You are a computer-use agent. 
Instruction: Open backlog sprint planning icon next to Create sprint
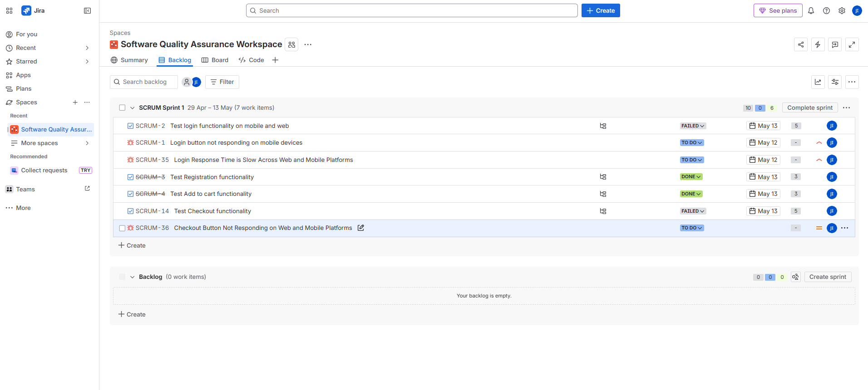795,277
